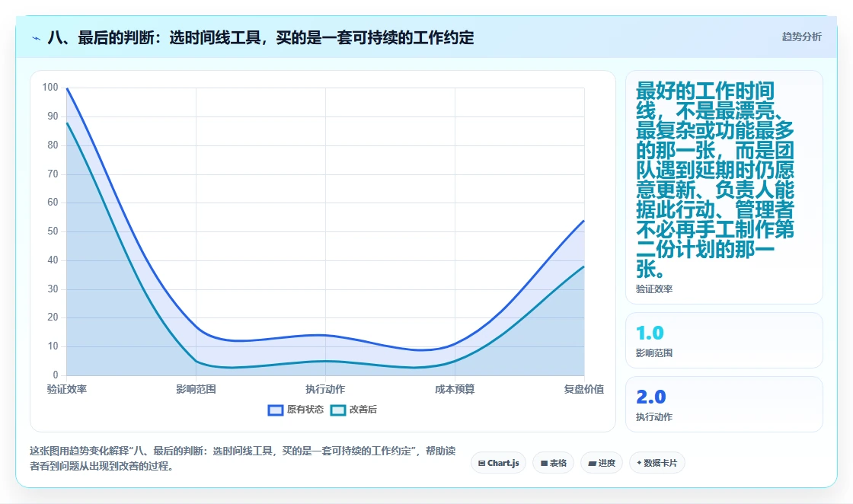Click the section title 八、最后的判断
This screenshot has height=504, width=853.
click(260, 37)
